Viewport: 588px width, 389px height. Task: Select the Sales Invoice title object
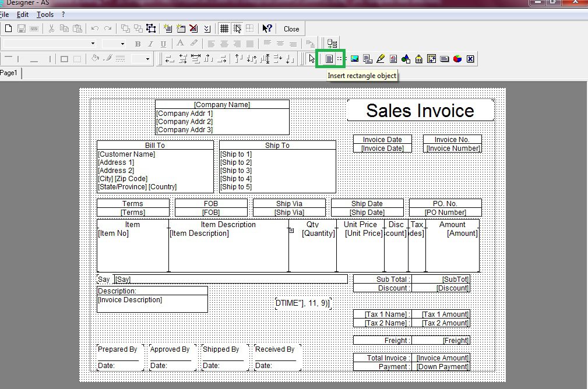pyautogui.click(x=420, y=110)
